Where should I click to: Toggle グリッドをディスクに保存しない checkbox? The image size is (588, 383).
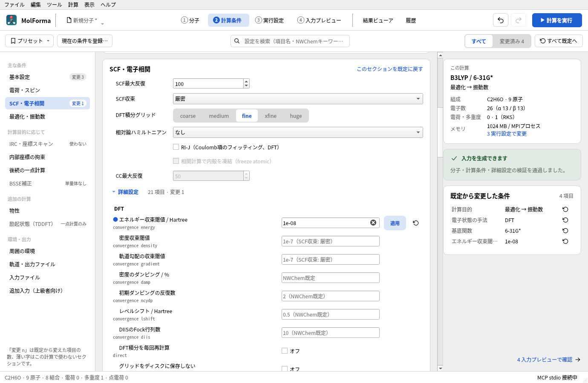pyautogui.click(x=285, y=369)
